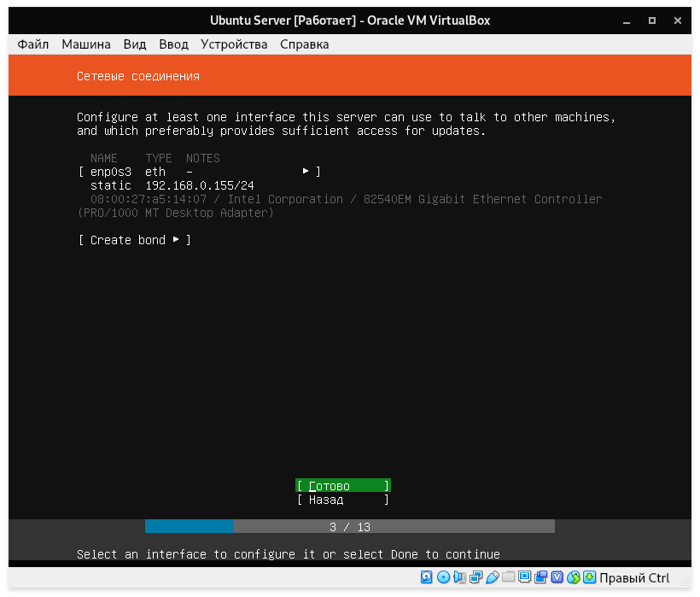Expand the enp0s3 arrow menu
Screen dimensions: 700x597
[x=306, y=172]
